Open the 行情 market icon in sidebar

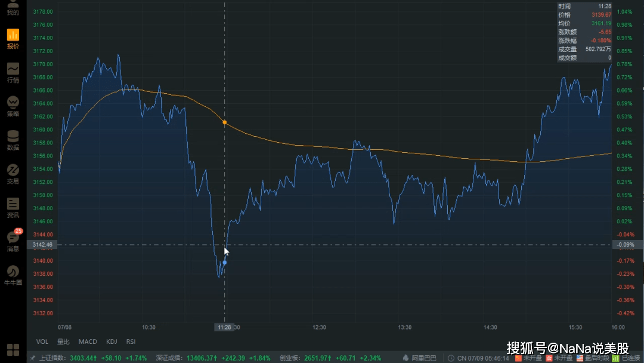13,72
